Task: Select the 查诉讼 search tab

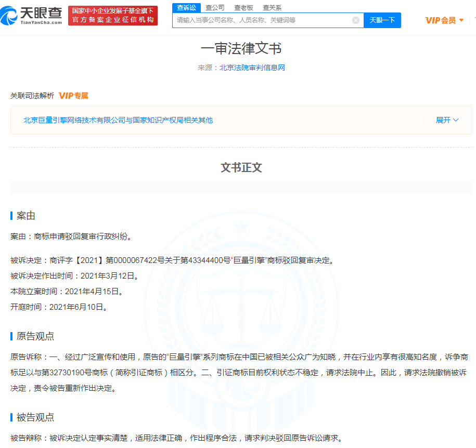Action: pos(186,7)
